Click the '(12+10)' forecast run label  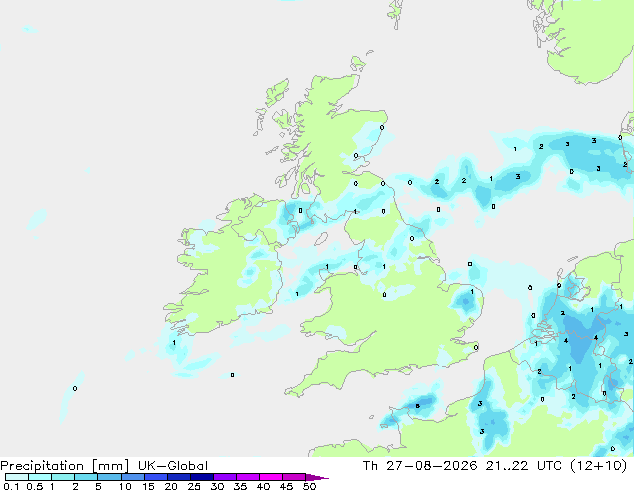pyautogui.click(x=598, y=466)
